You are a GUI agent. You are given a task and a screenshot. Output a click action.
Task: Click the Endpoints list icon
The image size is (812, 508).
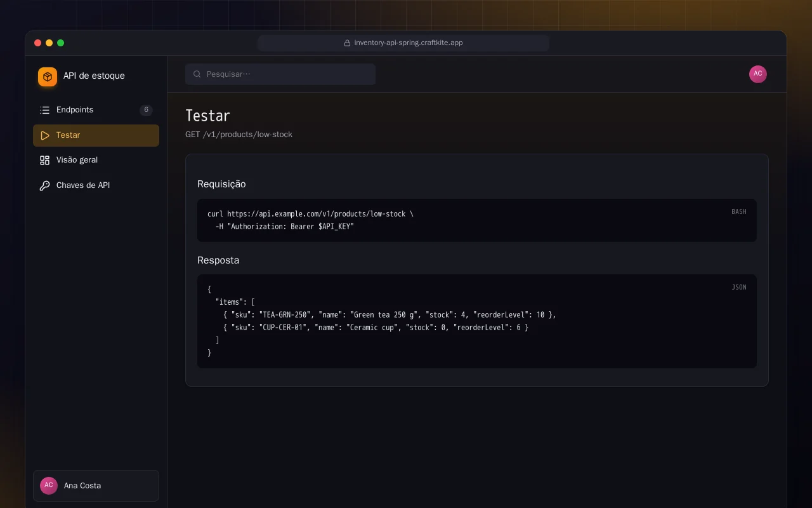[44, 110]
